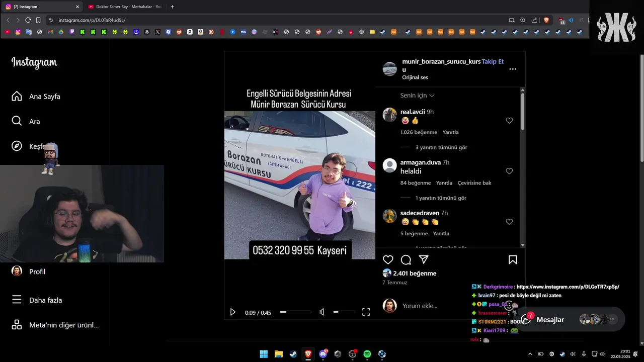Click Takip Et follow link
This screenshot has height=362, width=644.
coord(493,61)
